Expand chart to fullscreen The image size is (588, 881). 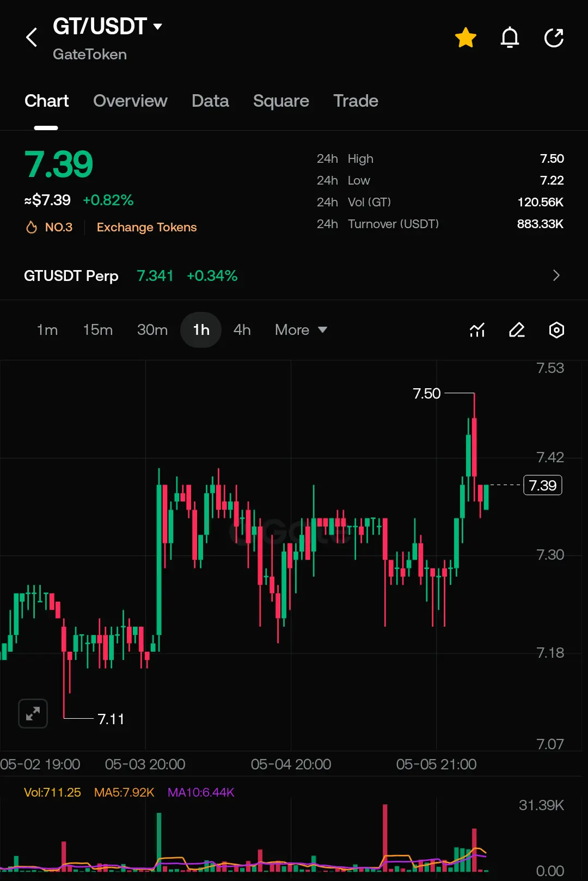pyautogui.click(x=33, y=713)
